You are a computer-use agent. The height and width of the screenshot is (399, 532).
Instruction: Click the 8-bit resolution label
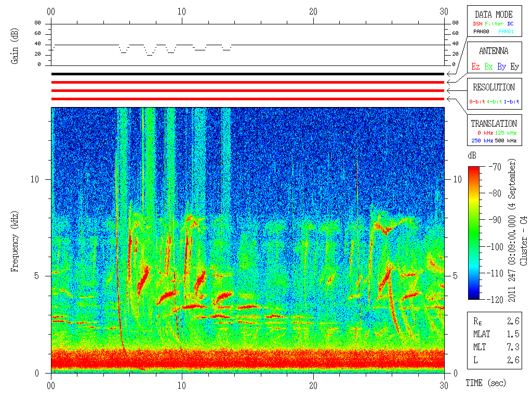(x=477, y=101)
